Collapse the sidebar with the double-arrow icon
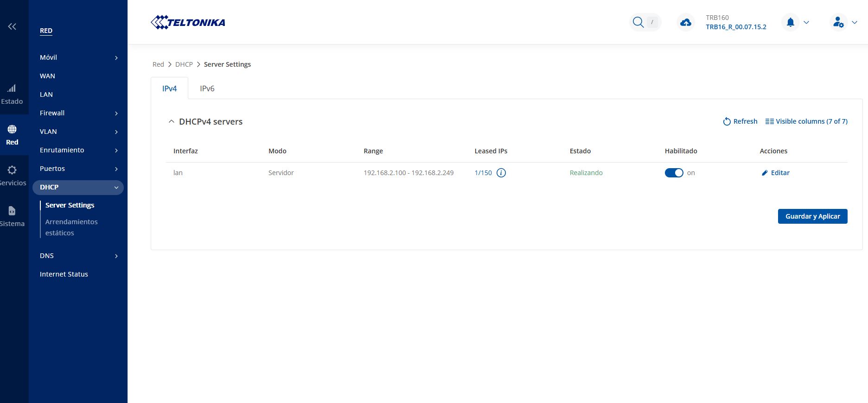868x403 pixels. [x=12, y=26]
